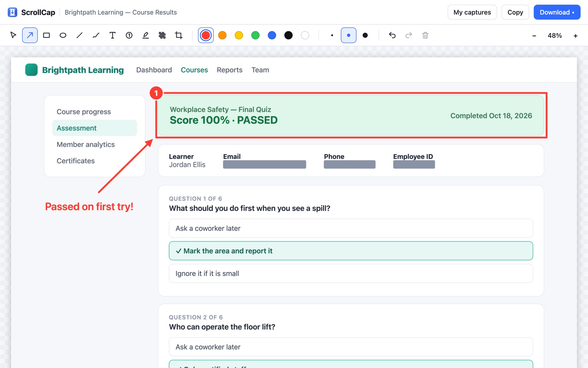Screen dimensions: 588x368
Task: Select the Text tool
Action: pyautogui.click(x=112, y=35)
